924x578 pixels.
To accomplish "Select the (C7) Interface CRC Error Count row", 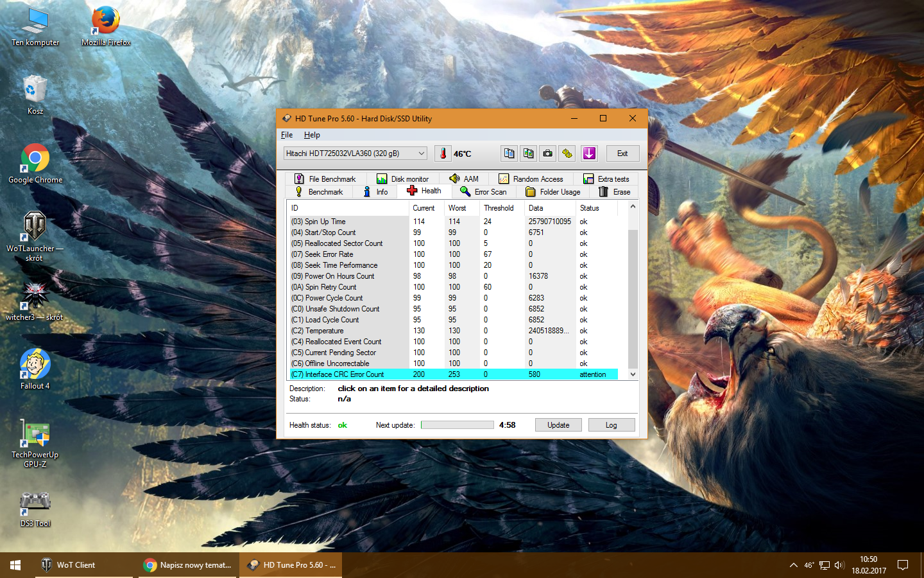I will (x=453, y=374).
